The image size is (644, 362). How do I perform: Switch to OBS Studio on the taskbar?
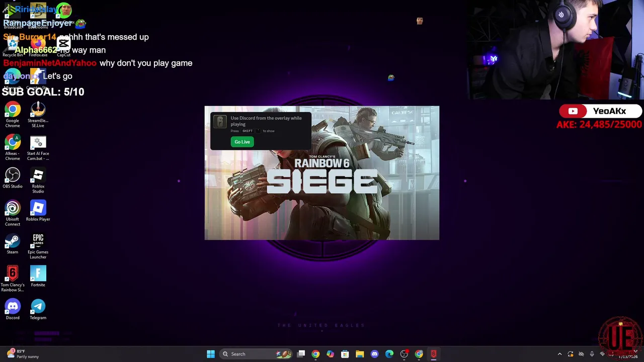click(404, 354)
